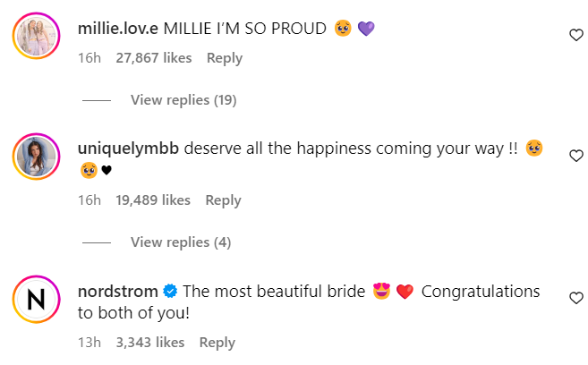Reply to millie.lov.e's comment
588x365 pixels.
[225, 57]
